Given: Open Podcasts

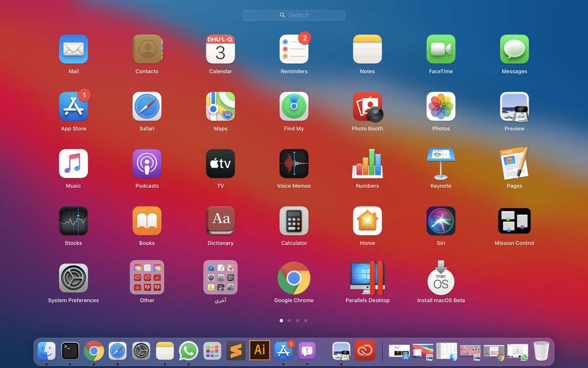Looking at the screenshot, I should pyautogui.click(x=147, y=163).
